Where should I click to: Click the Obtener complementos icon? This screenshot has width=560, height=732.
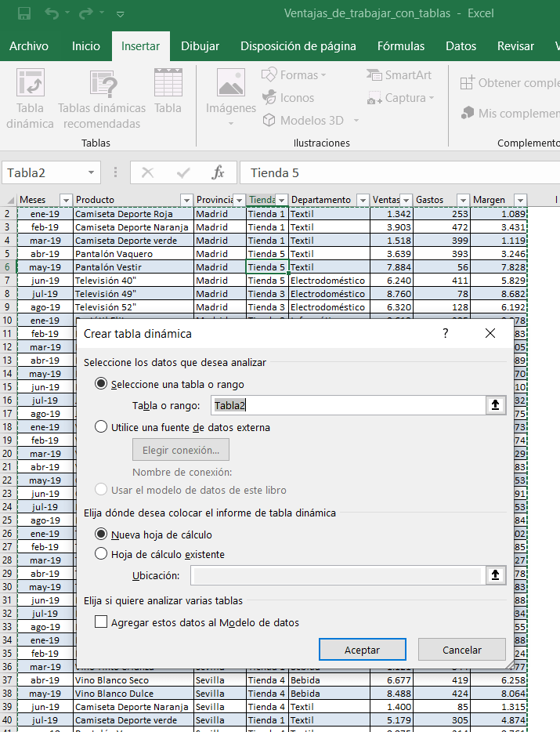pos(467,82)
